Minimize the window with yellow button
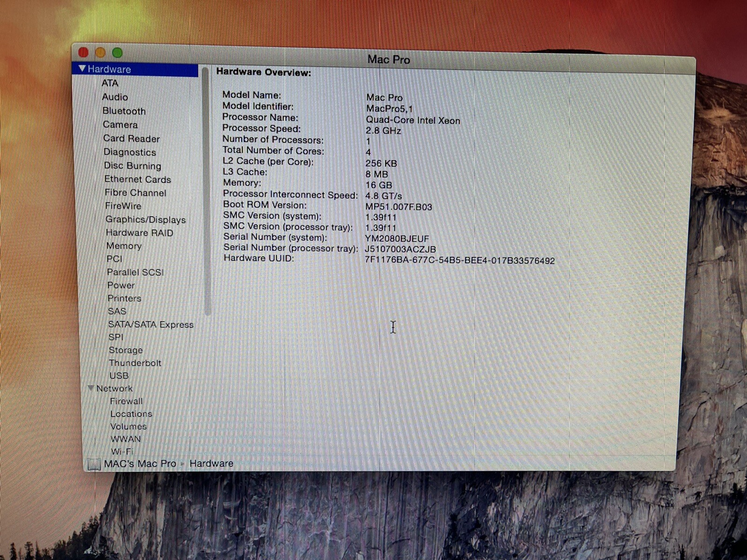Viewport: 747px width, 560px height. [100, 52]
